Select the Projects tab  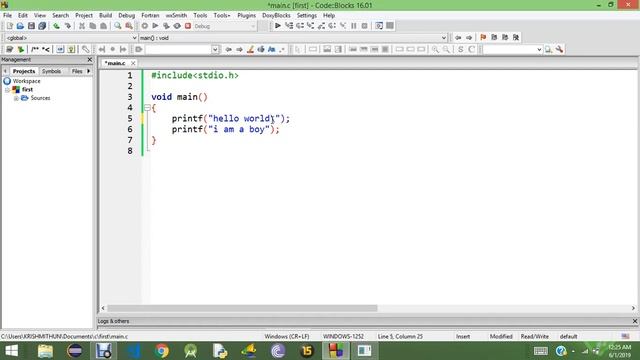point(24,71)
